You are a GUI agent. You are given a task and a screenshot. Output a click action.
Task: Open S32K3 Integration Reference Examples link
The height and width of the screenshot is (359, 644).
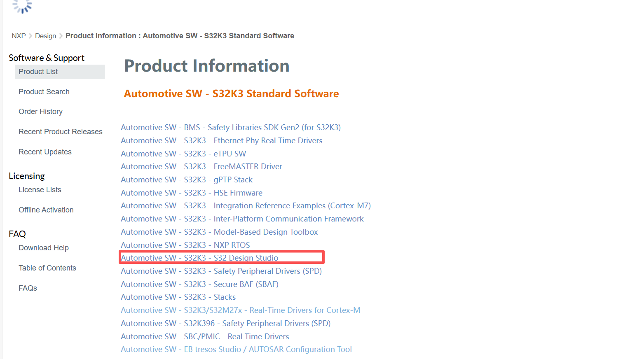(x=246, y=206)
